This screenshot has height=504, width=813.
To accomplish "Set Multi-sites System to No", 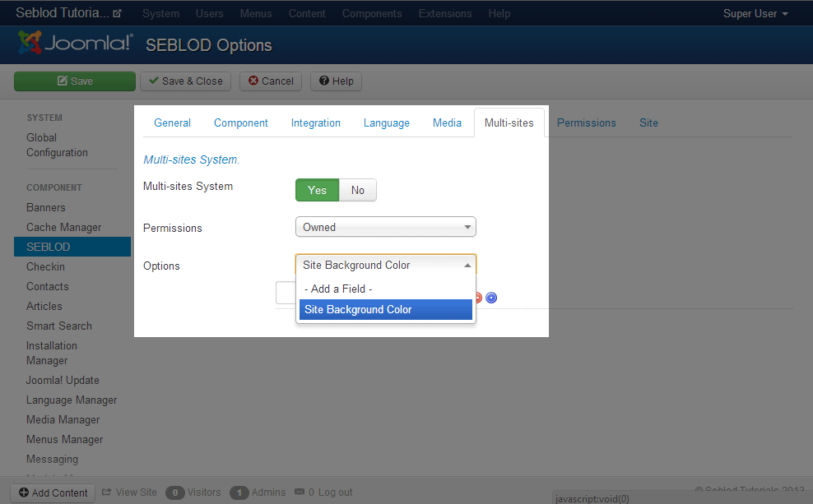I will tap(358, 190).
